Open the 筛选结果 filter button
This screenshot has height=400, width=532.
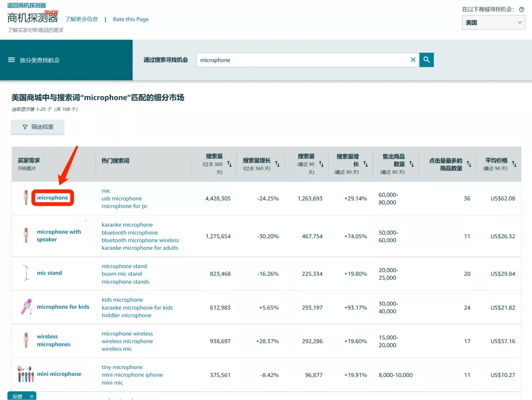pyautogui.click(x=38, y=127)
